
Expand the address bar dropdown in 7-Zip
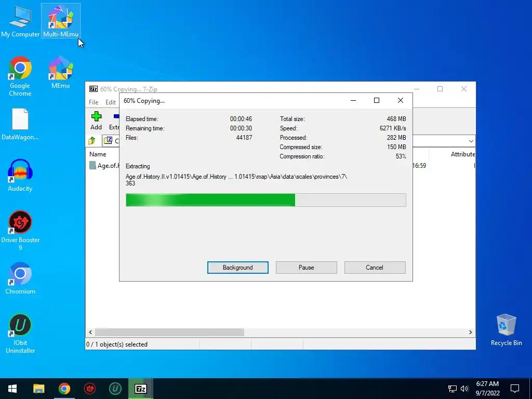(x=471, y=141)
